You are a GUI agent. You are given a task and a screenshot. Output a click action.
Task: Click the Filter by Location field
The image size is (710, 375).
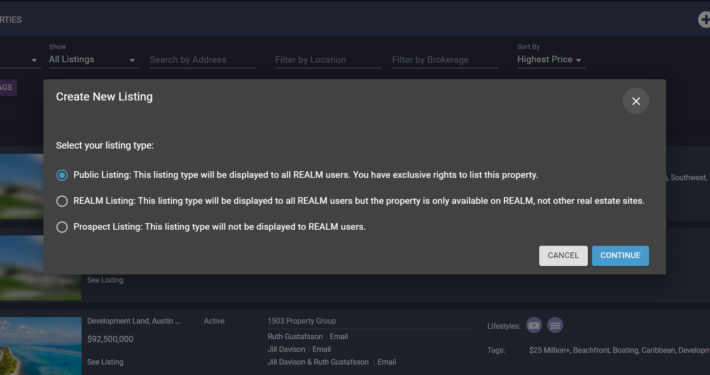point(328,60)
